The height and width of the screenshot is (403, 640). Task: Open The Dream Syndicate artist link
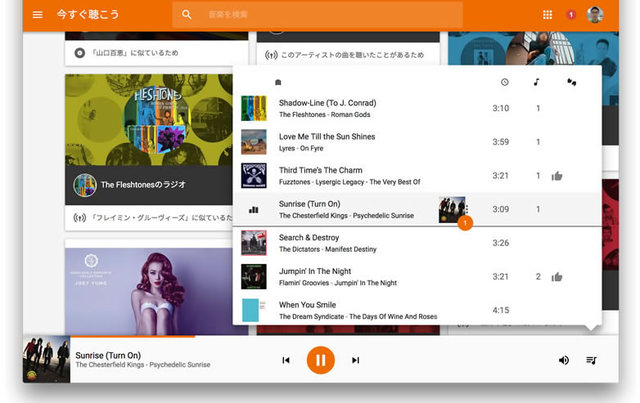point(311,316)
